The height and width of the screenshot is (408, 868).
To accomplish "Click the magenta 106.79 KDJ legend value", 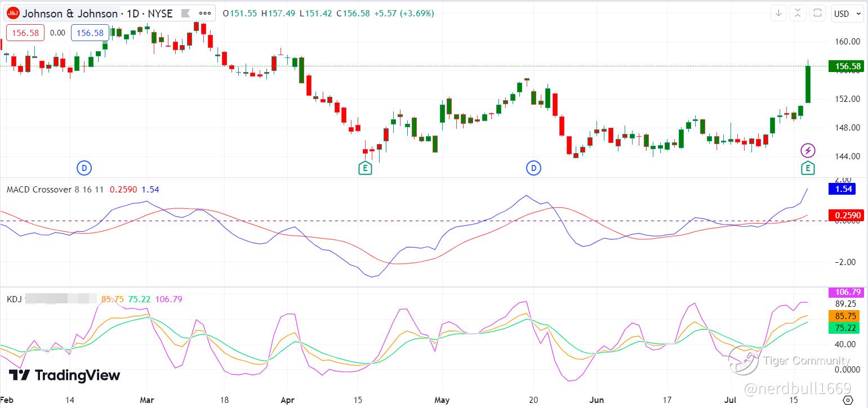I will click(x=168, y=299).
